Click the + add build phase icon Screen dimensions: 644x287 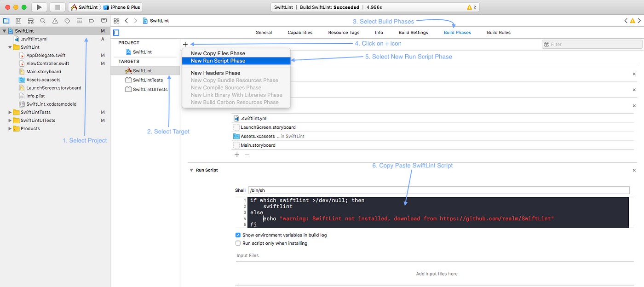(185, 44)
